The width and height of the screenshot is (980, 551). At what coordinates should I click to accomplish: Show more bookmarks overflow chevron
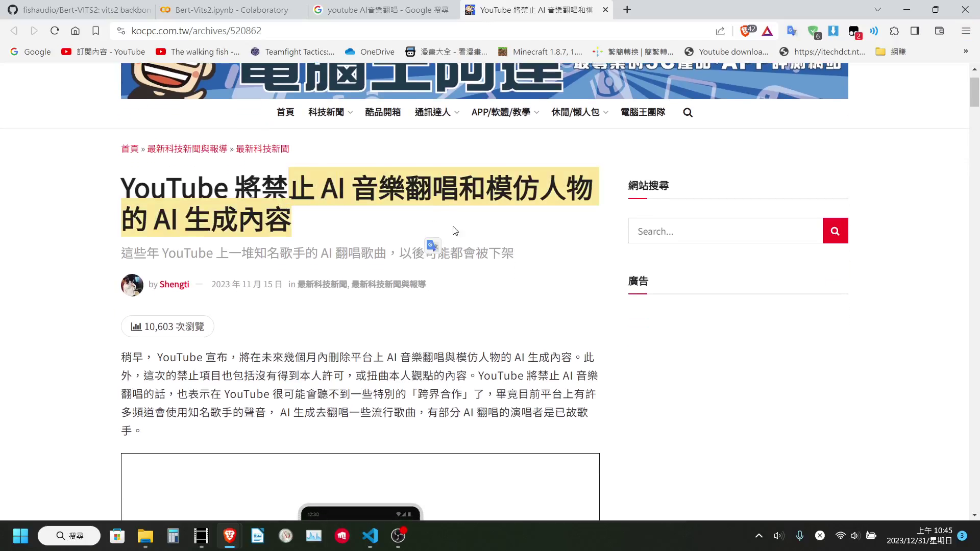[x=966, y=51]
